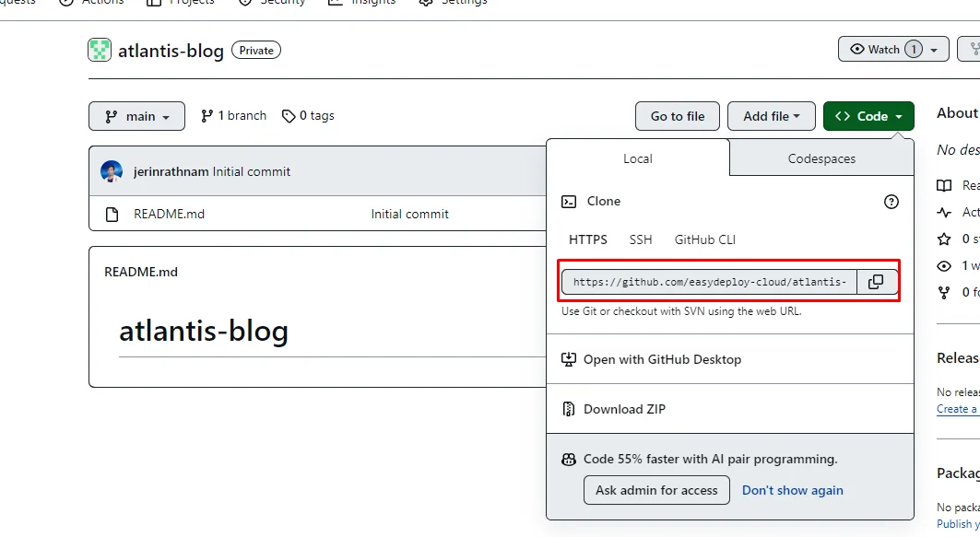The height and width of the screenshot is (537, 980).
Task: Click the GitHub Desktop download icon
Action: point(569,359)
